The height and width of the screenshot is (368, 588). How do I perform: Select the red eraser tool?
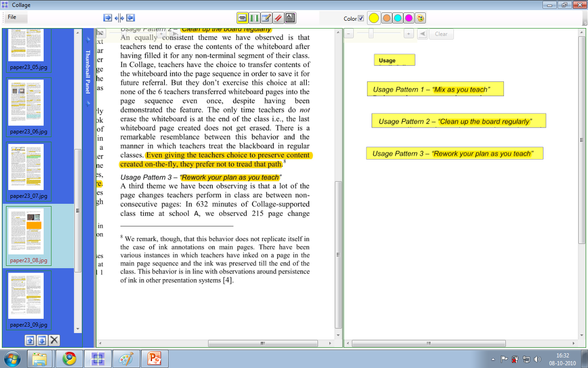[x=278, y=18]
